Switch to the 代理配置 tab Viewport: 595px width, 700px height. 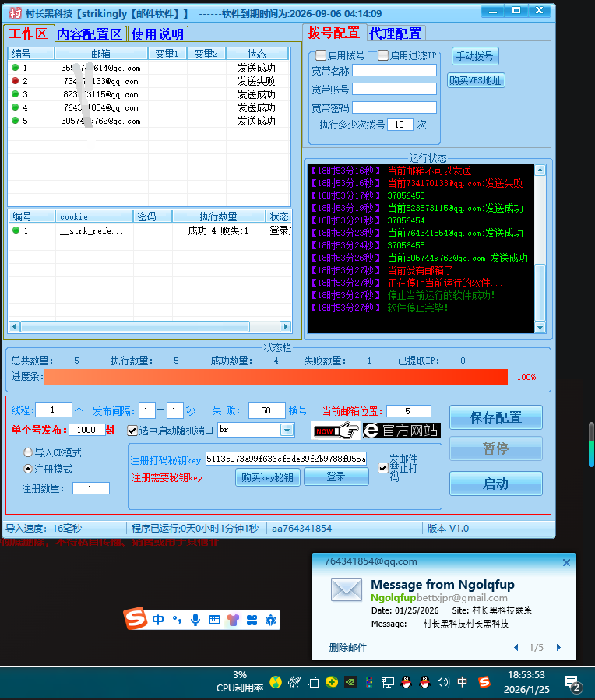(x=396, y=33)
